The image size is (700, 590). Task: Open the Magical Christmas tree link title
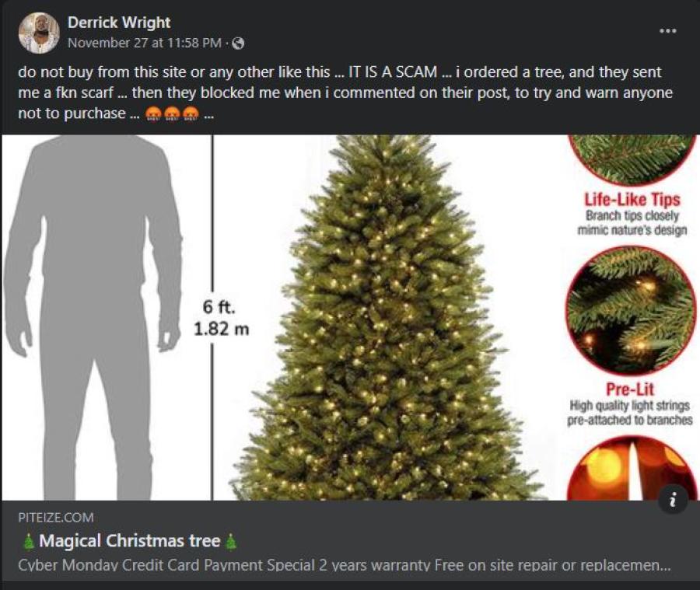[129, 541]
